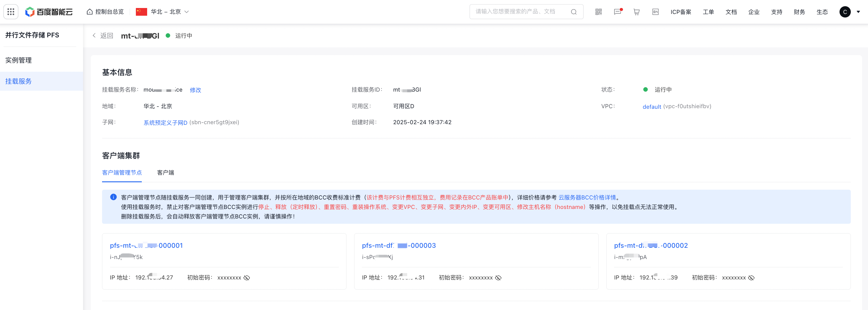868x310 pixels.
Task: Expand the account dropdown arrow
Action: [x=858, y=12]
